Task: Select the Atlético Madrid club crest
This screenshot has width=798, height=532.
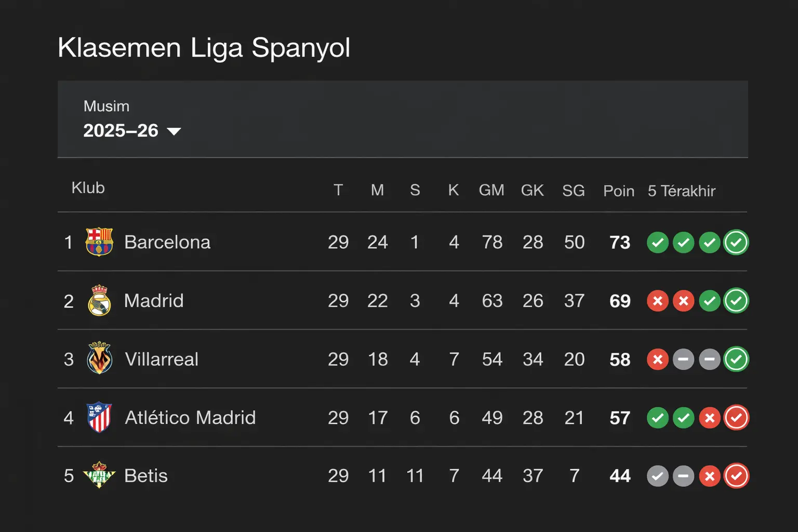Action: point(99,418)
